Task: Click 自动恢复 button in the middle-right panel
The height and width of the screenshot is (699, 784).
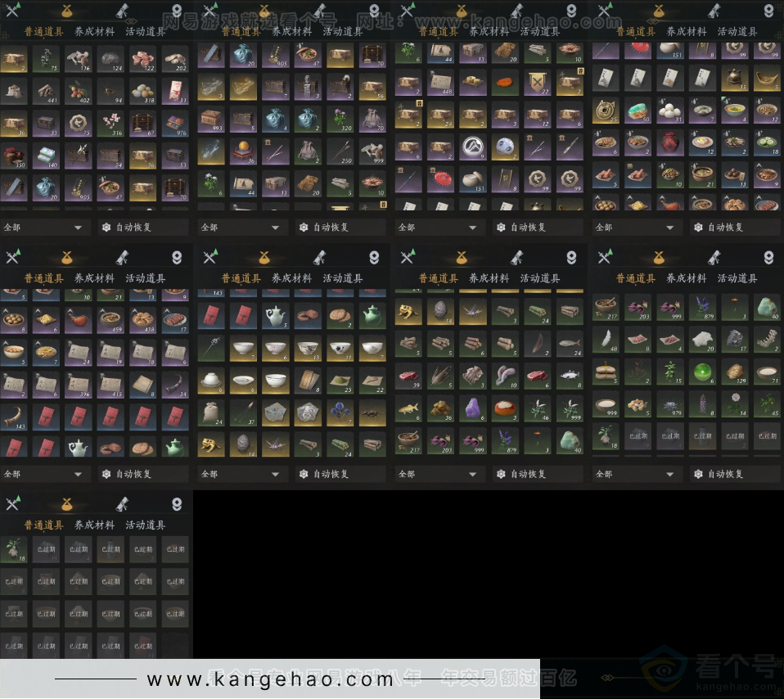Action: point(734,474)
